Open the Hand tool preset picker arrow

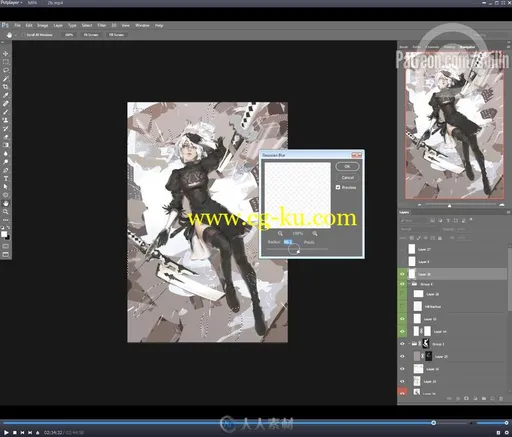point(15,35)
